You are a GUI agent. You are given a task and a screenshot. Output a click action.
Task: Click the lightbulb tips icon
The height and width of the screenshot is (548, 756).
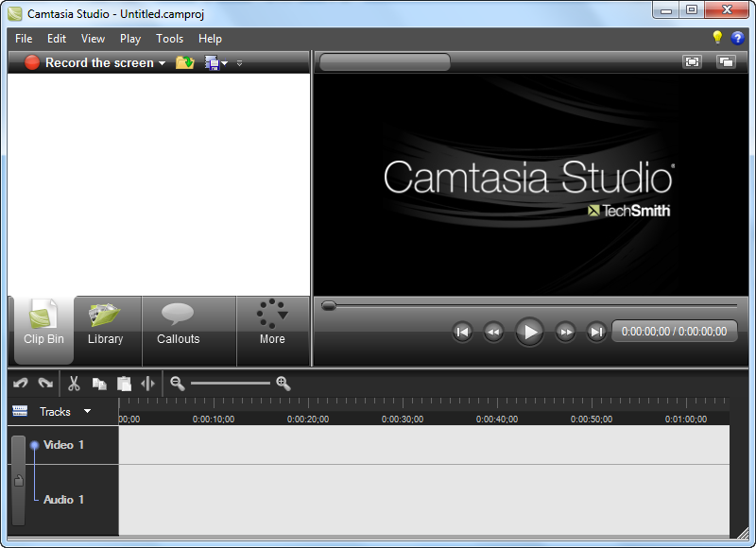click(717, 38)
